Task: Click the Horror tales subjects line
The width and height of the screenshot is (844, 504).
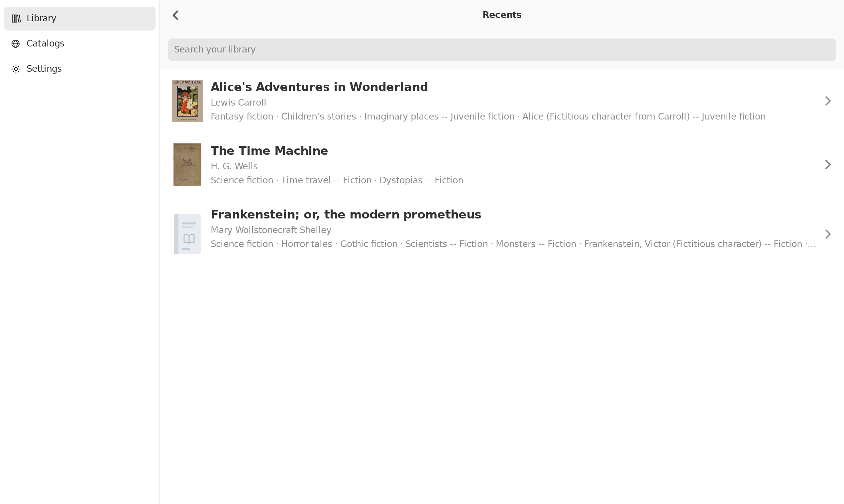Action: point(513,244)
